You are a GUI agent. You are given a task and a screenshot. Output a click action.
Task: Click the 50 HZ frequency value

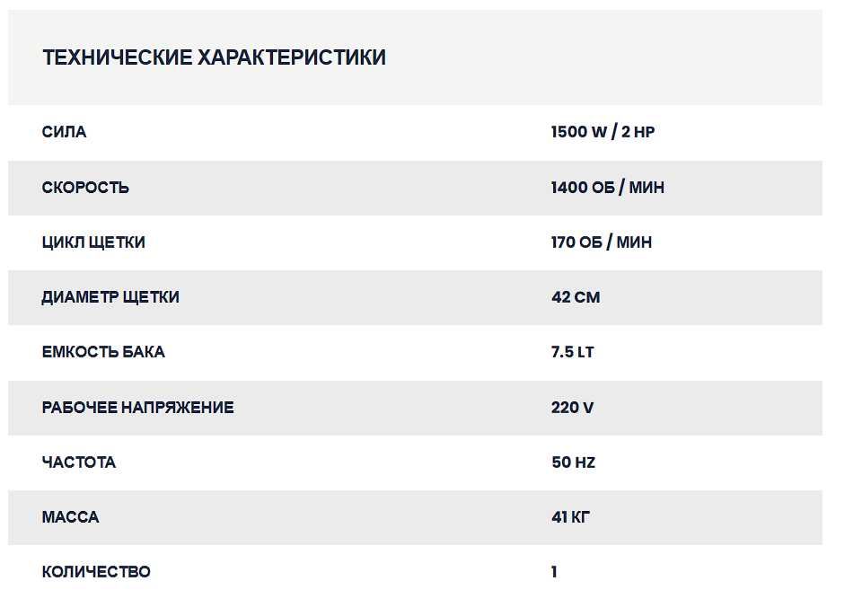tap(573, 462)
